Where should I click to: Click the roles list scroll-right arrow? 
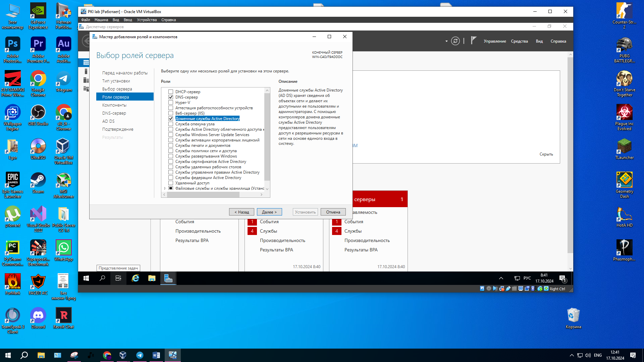(262, 195)
